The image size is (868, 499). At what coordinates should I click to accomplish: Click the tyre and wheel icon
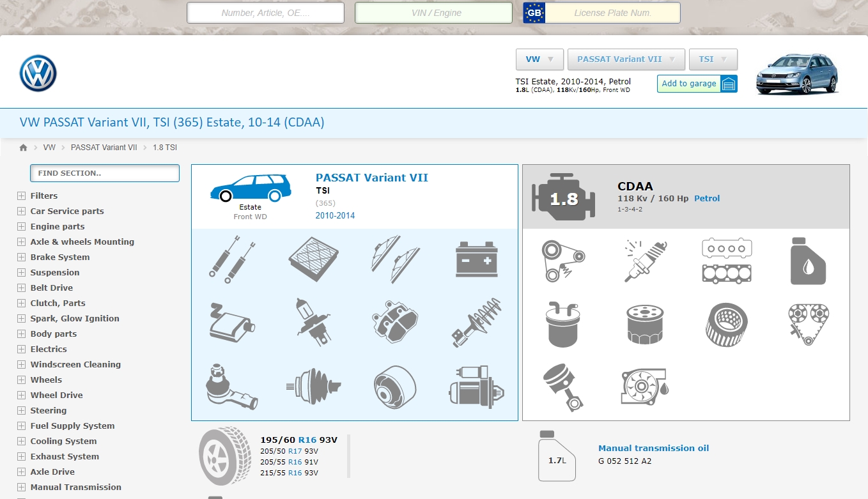coord(225,456)
